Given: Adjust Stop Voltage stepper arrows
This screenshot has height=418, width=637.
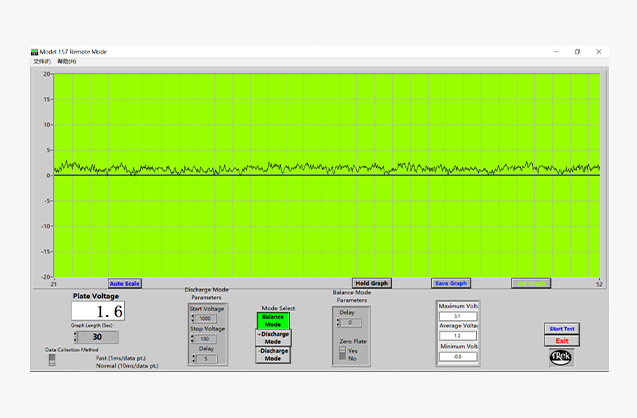Looking at the screenshot, I should coord(191,339).
